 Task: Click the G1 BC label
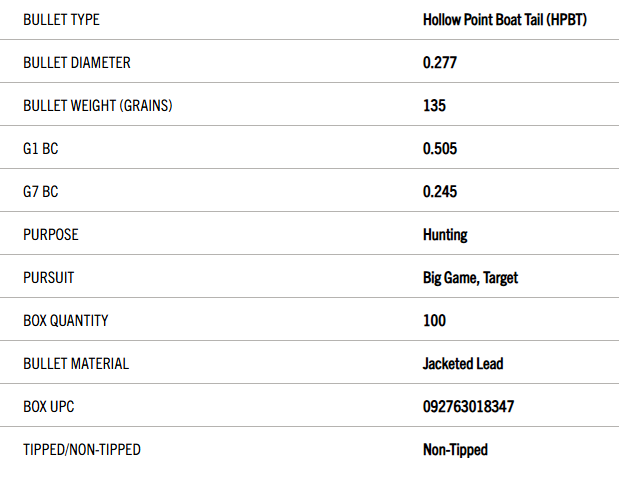pyautogui.click(x=41, y=149)
